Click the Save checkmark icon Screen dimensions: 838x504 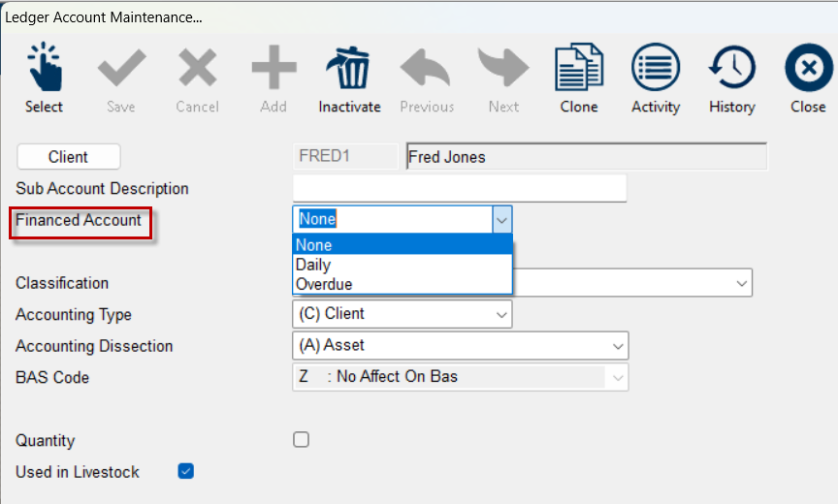122,67
